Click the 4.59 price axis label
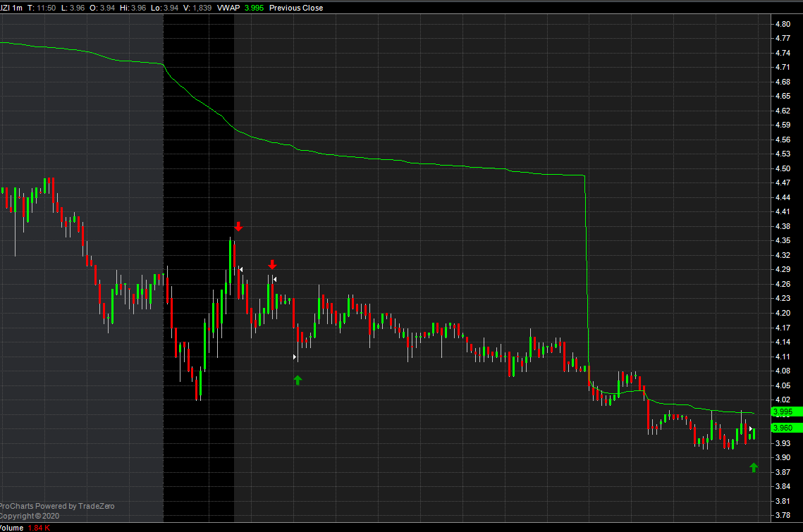The width and height of the screenshot is (803, 532). tap(783, 125)
